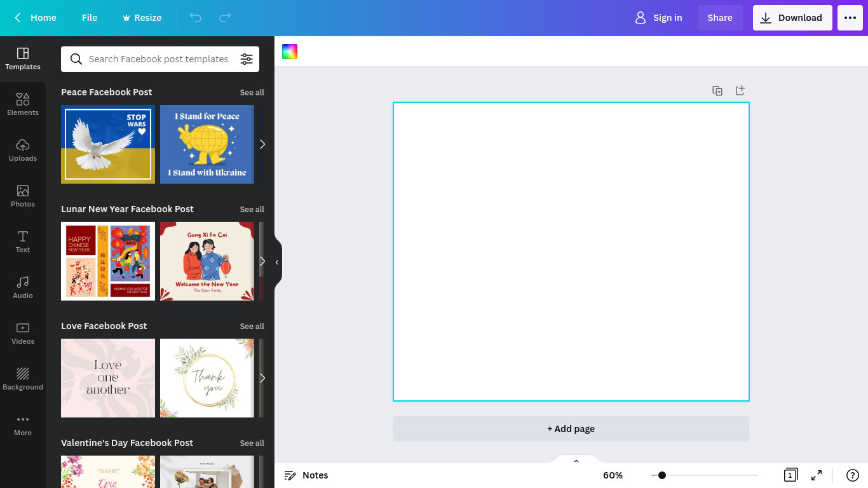Open the Background sidebar tab
Image resolution: width=868 pixels, height=488 pixels.
[23, 379]
